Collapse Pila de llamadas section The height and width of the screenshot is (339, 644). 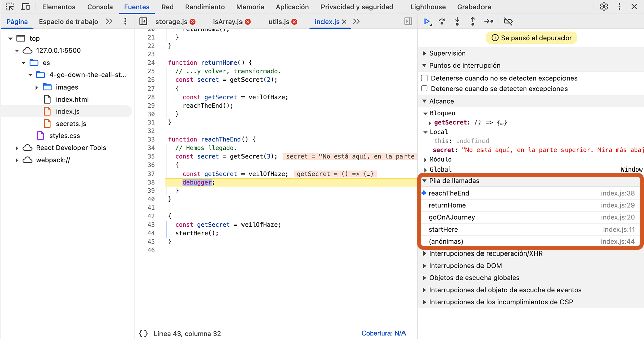click(424, 181)
